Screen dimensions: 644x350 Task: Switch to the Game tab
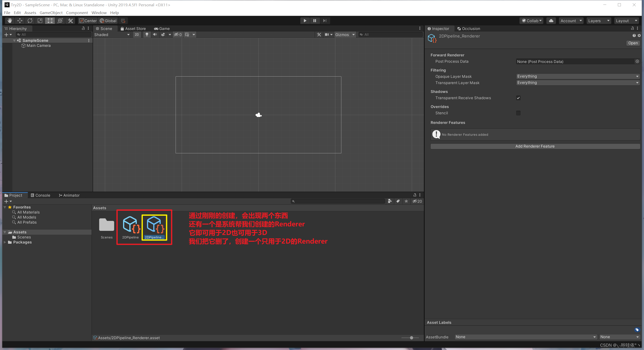tap(162, 28)
